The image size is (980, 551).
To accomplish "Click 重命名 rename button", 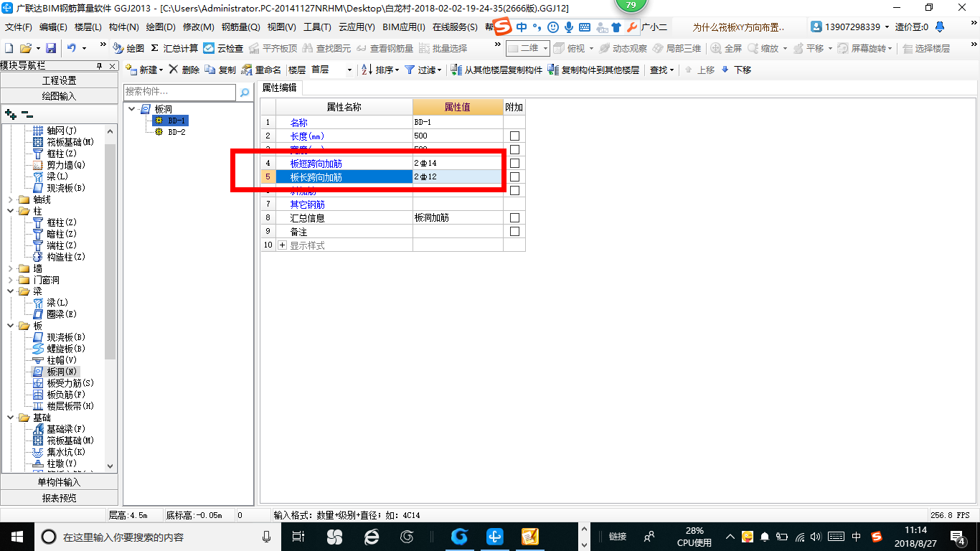I will [261, 70].
